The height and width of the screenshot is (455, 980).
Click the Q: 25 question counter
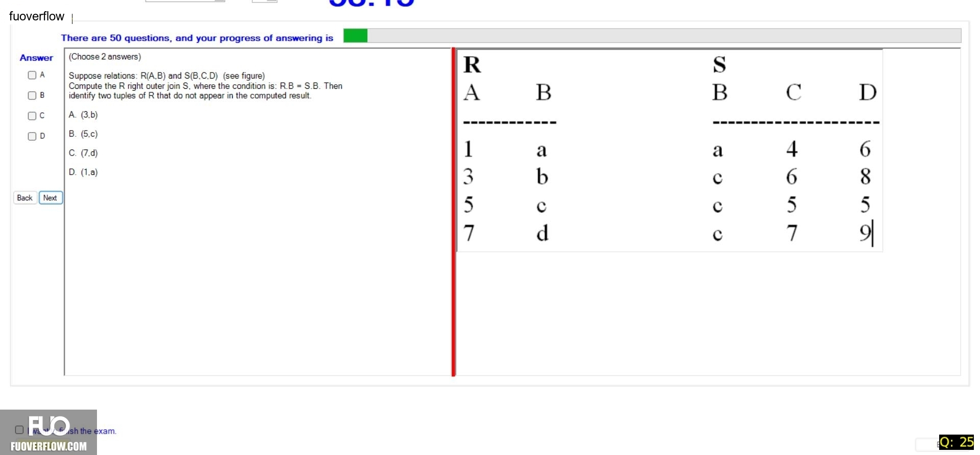(957, 442)
